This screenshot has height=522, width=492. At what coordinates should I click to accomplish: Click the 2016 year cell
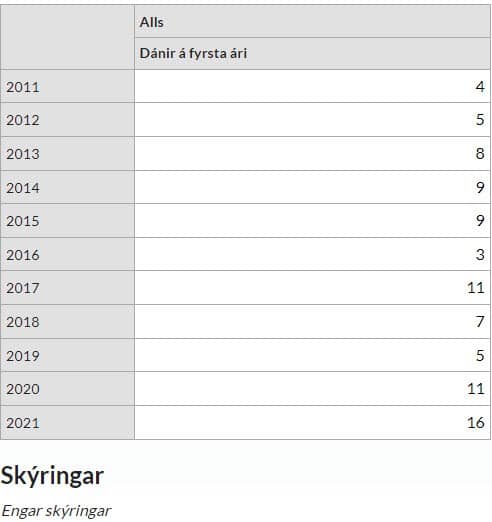pos(67,254)
